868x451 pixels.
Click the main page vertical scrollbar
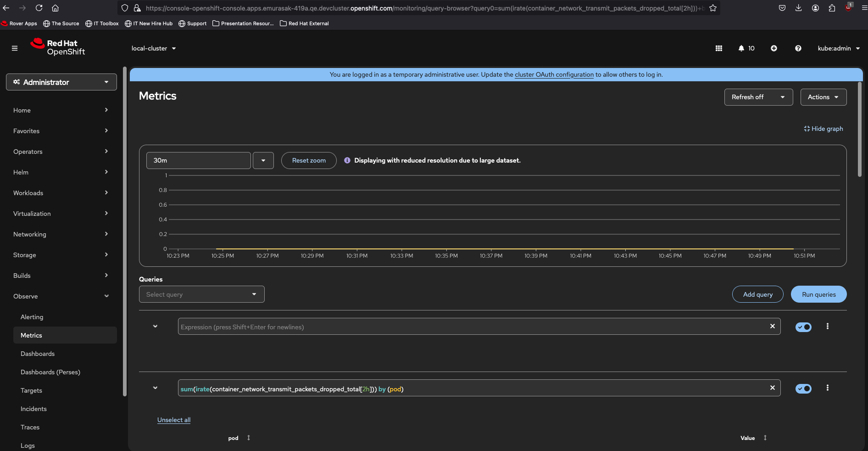click(x=860, y=130)
